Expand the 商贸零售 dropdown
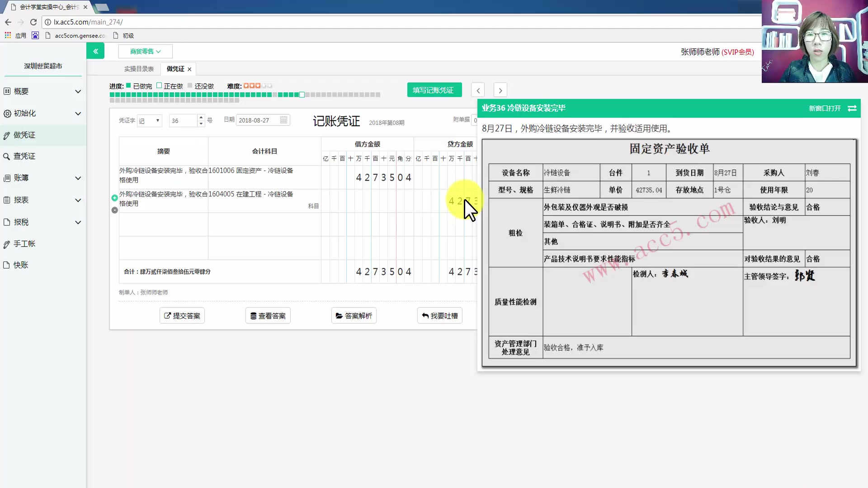Viewport: 868px width, 488px height. tap(145, 51)
